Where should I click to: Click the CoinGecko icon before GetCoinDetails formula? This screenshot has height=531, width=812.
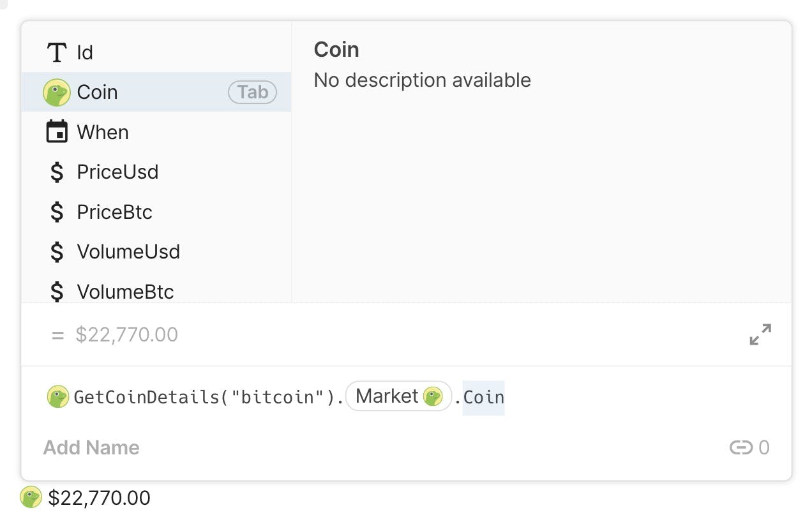point(58,397)
